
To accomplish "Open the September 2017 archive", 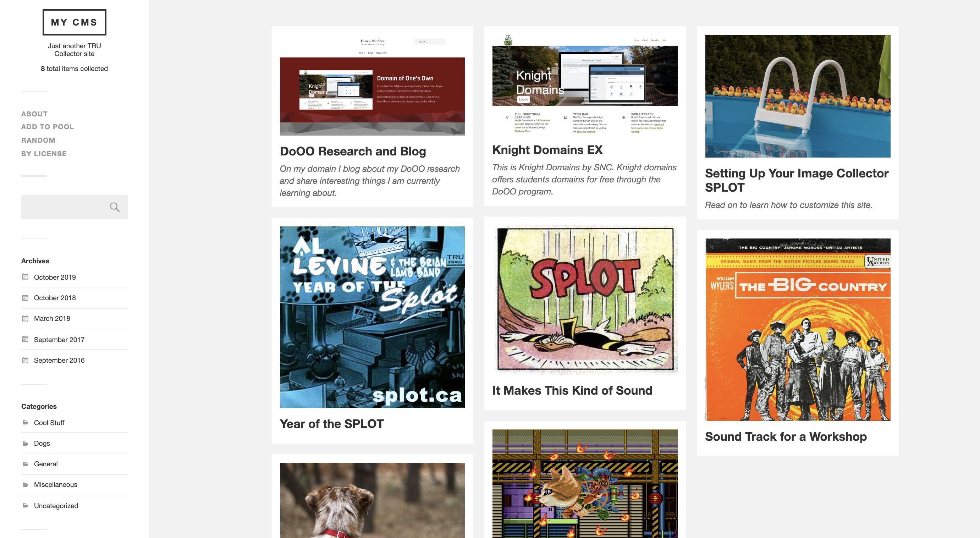I will click(59, 339).
